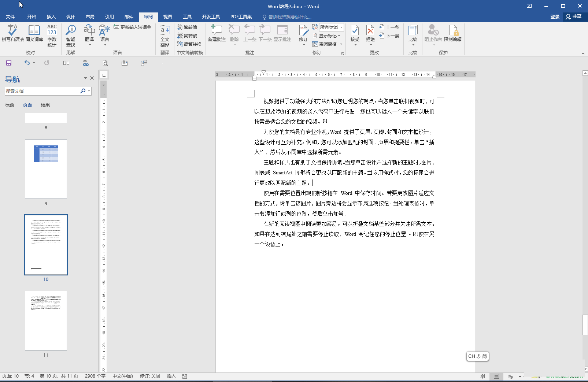Close the 导航 navigation pane
The height and width of the screenshot is (382, 588).
coord(92,78)
